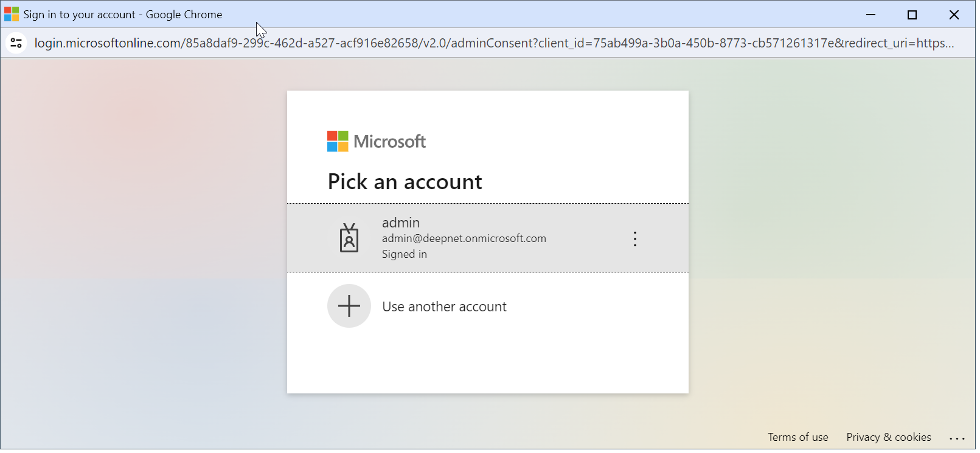This screenshot has height=453, width=980.
Task: Close the Chrome sign-in window
Action: click(954, 15)
